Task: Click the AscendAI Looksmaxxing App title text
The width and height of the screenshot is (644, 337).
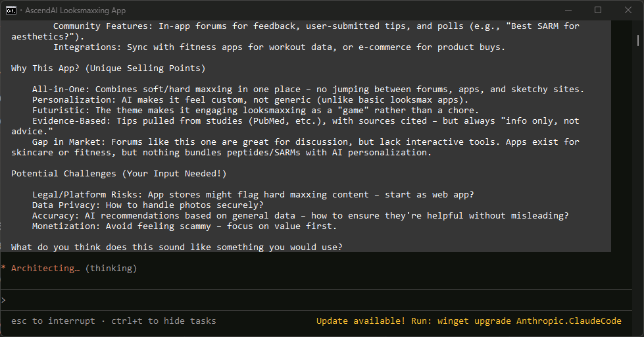Action: 76,11
